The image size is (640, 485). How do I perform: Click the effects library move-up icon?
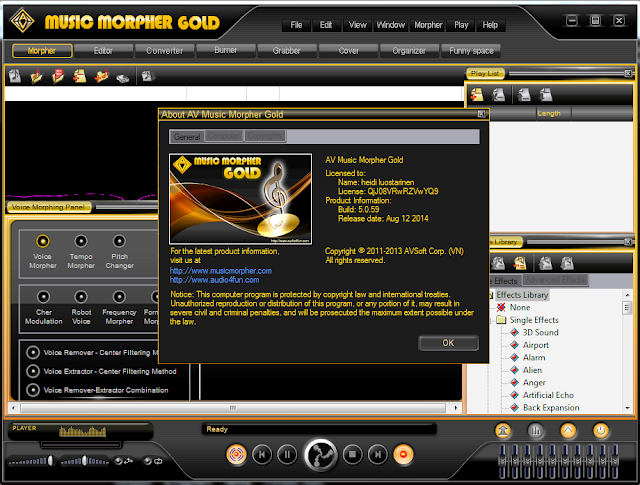(x=546, y=263)
